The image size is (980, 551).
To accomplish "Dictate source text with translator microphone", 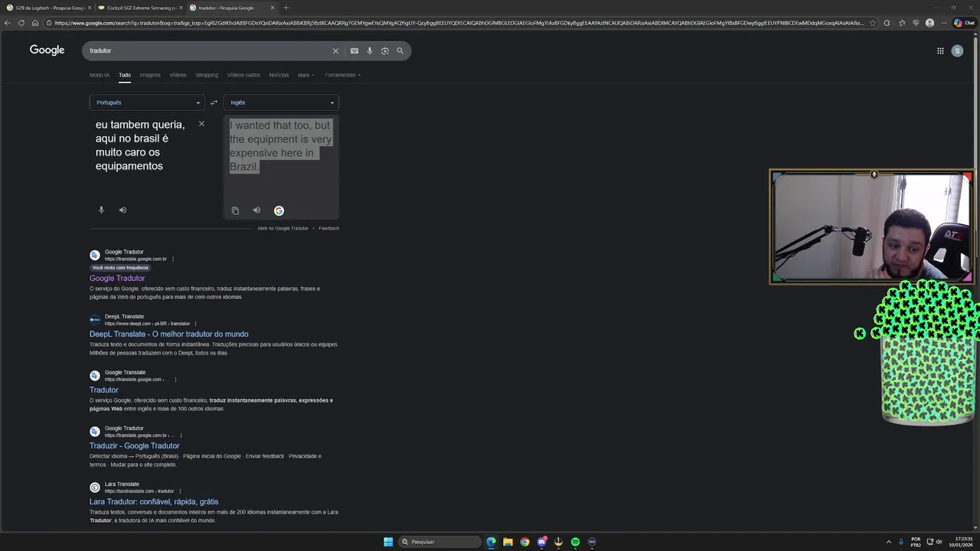I will (101, 210).
